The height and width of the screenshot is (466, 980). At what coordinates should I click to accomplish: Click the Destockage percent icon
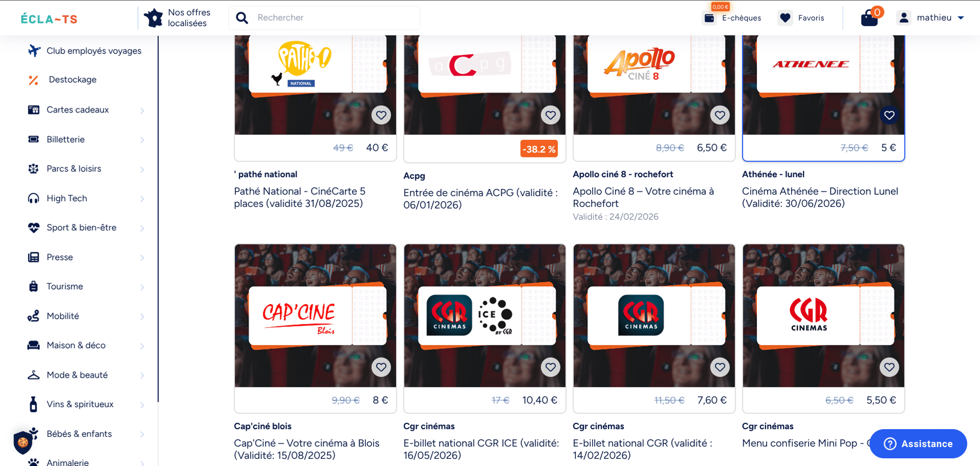[x=34, y=80]
